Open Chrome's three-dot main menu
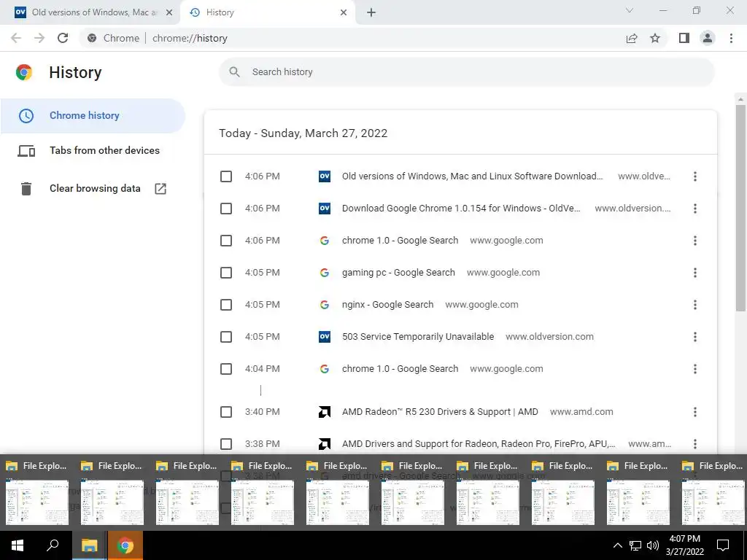This screenshot has height=560, width=747. click(x=731, y=38)
